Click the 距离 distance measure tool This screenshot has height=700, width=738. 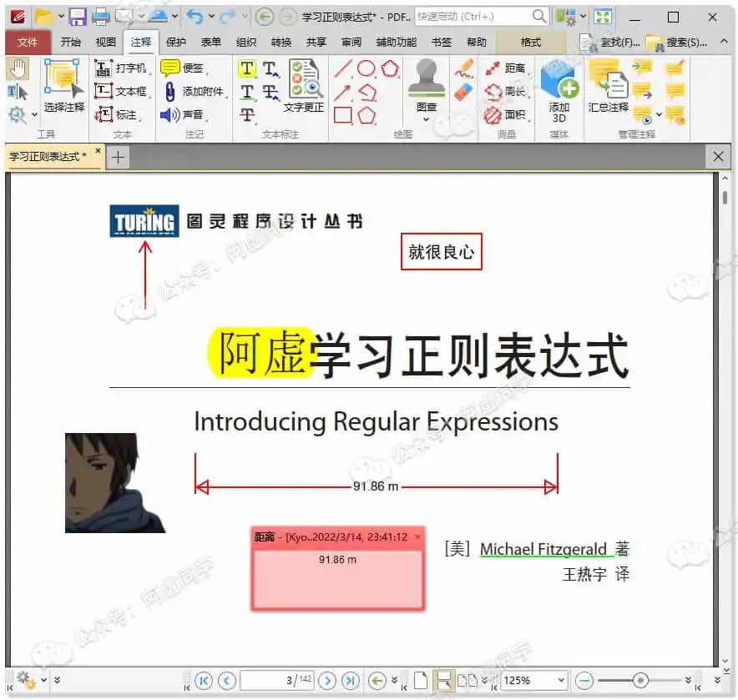[507, 68]
